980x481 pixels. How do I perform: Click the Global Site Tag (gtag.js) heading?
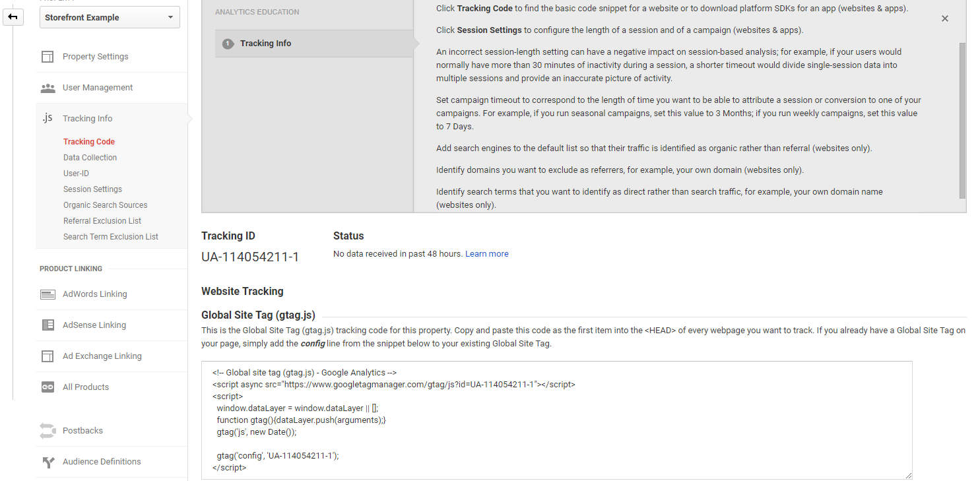(x=258, y=315)
